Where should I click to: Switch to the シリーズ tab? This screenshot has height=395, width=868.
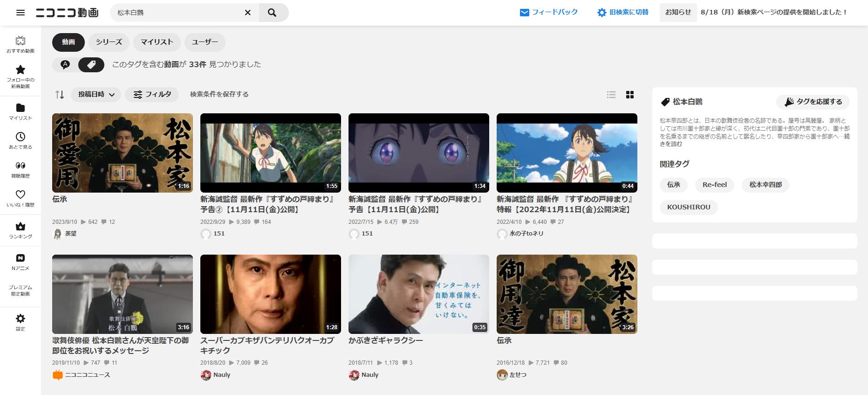[109, 42]
